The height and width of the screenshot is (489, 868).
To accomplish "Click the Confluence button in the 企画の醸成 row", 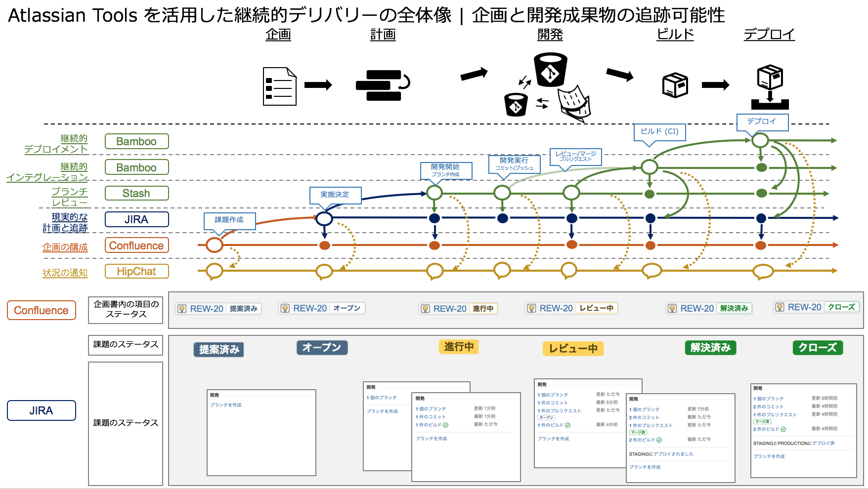I will pyautogui.click(x=137, y=245).
